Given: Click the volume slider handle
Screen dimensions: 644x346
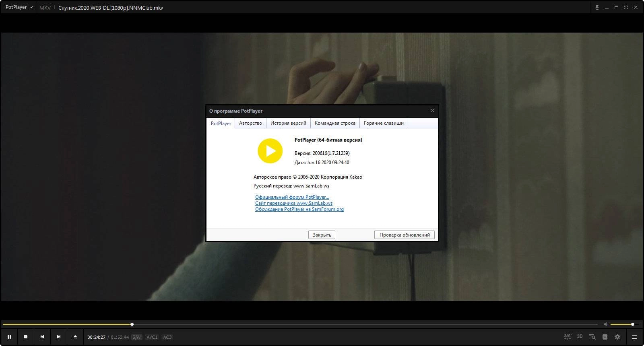Looking at the screenshot, I should [x=633, y=324].
